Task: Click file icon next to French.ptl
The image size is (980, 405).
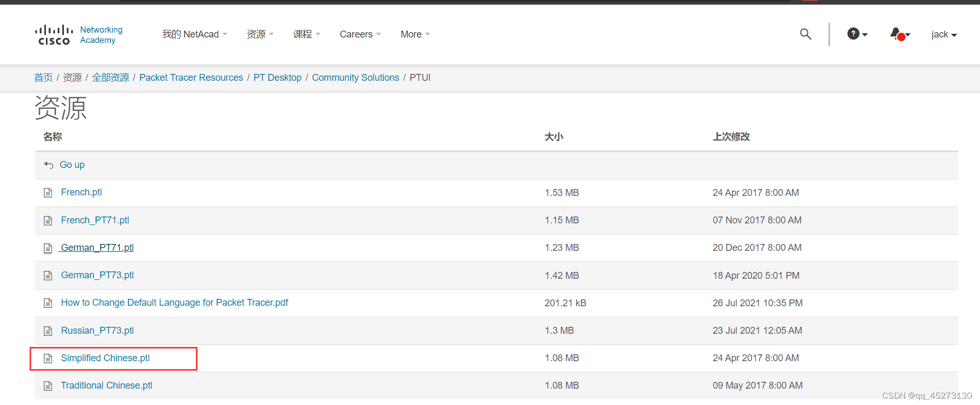Action: point(48,193)
